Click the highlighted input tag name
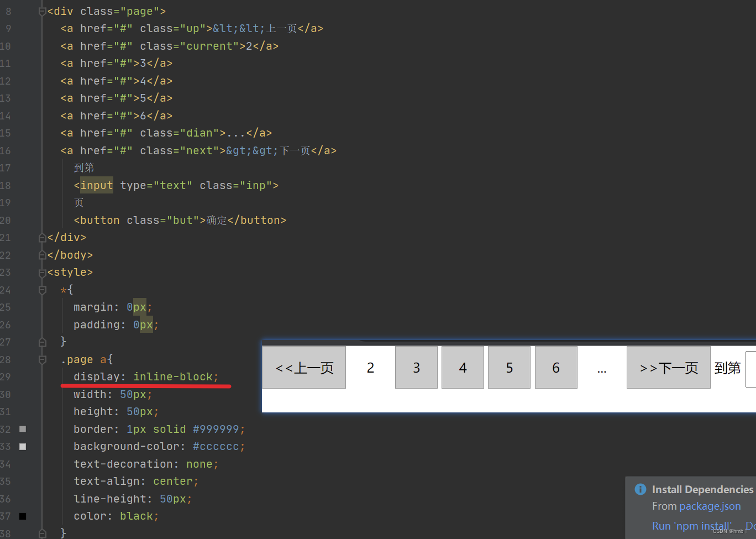 (x=97, y=186)
